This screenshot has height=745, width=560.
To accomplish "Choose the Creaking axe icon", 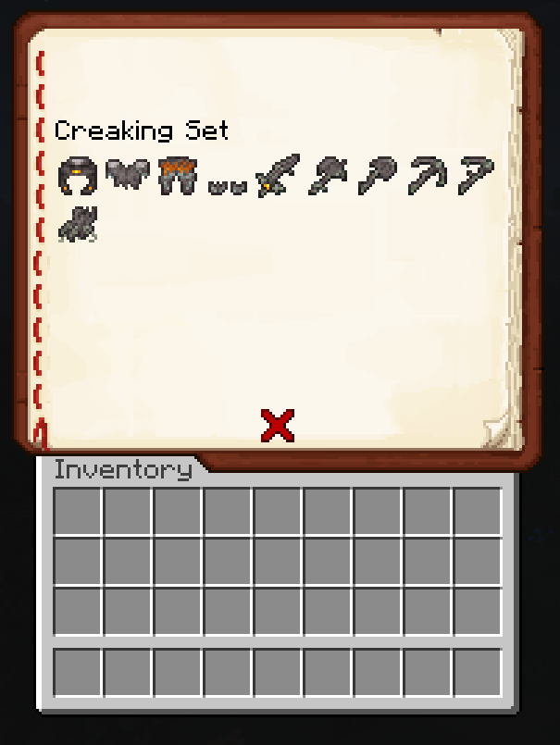I will (x=328, y=175).
